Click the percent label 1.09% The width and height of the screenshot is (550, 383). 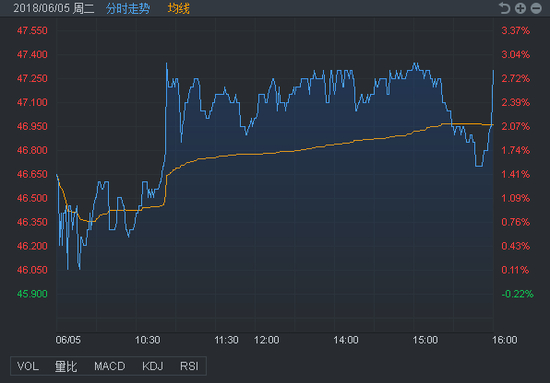click(x=515, y=198)
